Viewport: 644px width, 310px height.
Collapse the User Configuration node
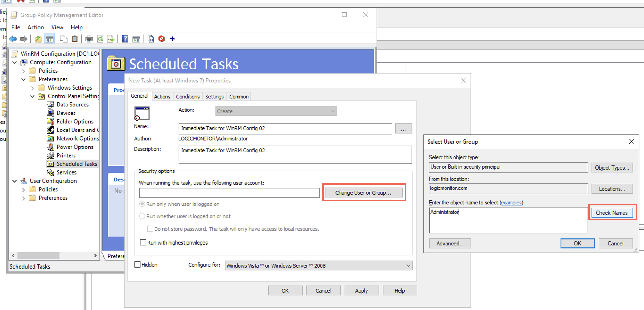coord(15,181)
